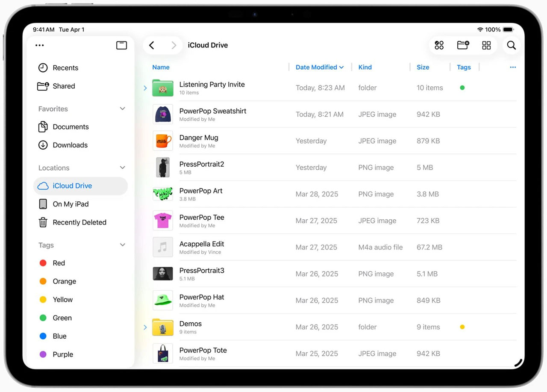
Task: Select On My iPad location
Action: 71,204
